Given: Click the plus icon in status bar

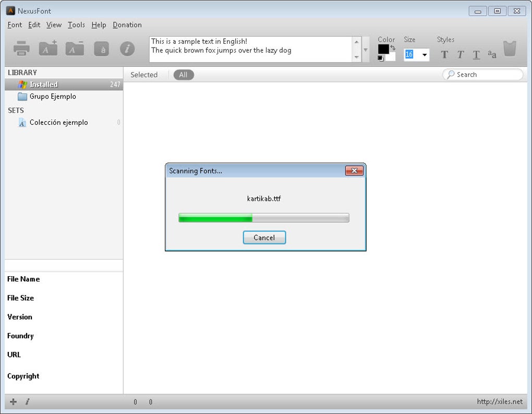Looking at the screenshot, I should [13, 402].
